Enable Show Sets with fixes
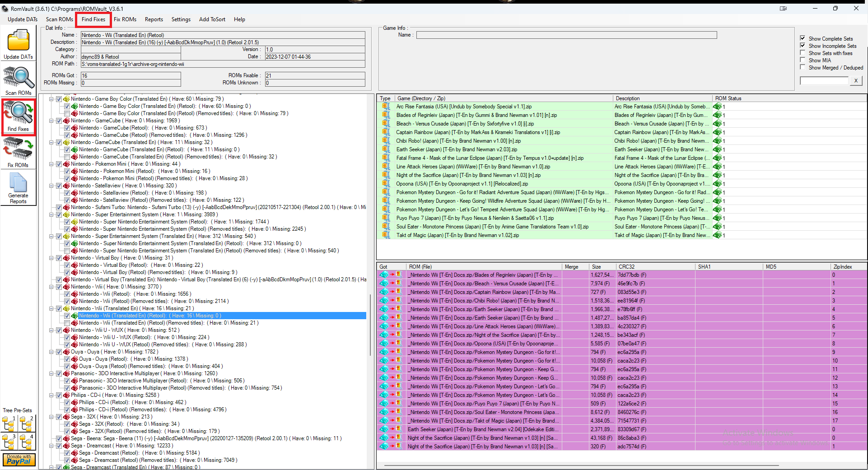 coord(803,53)
